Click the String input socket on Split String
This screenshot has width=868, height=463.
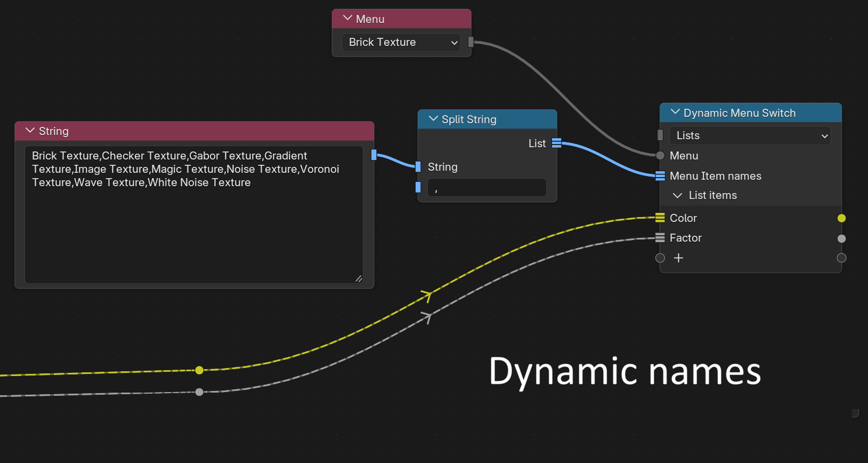[418, 167]
